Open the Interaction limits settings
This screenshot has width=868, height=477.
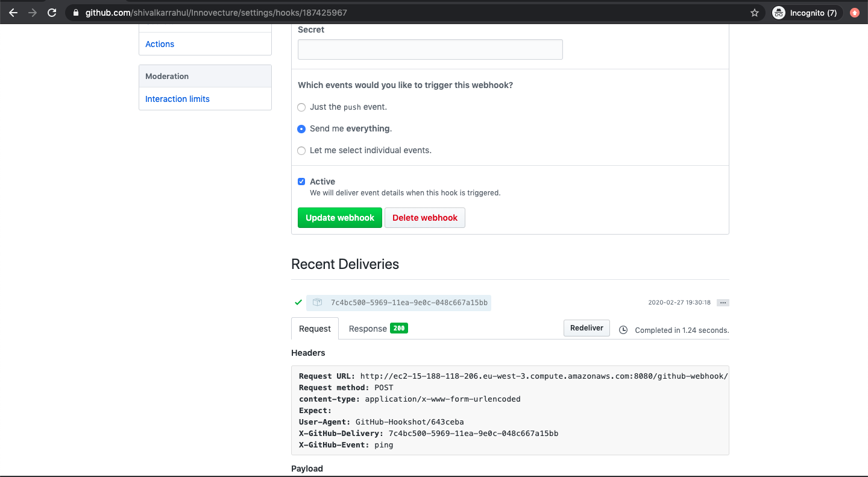(x=177, y=98)
